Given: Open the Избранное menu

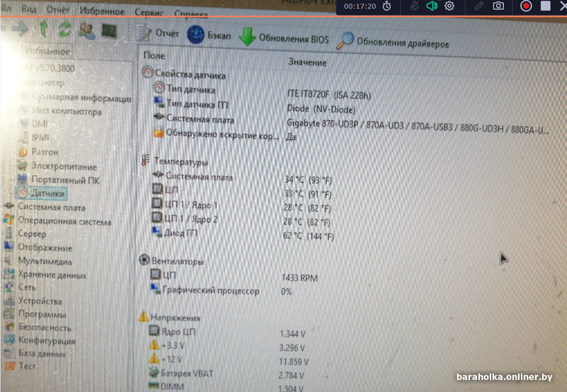Looking at the screenshot, I should [x=102, y=11].
